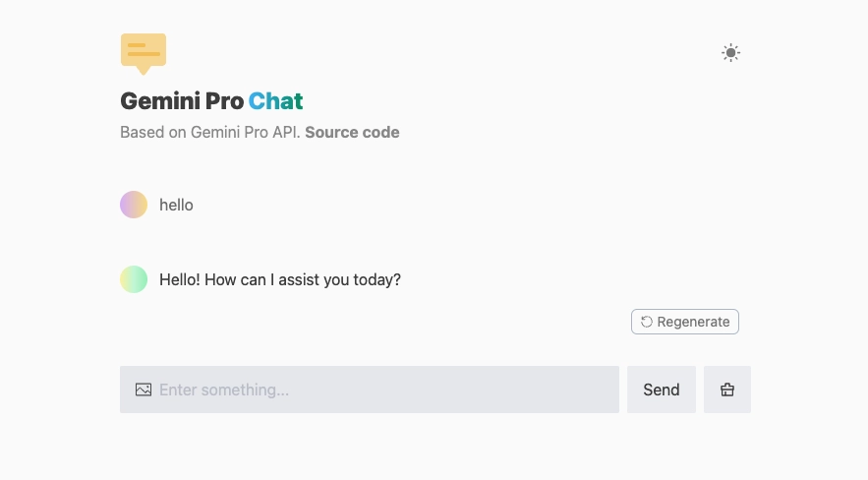Click the yellow chat bubble logo
This screenshot has height=480, width=868.
[x=144, y=52]
